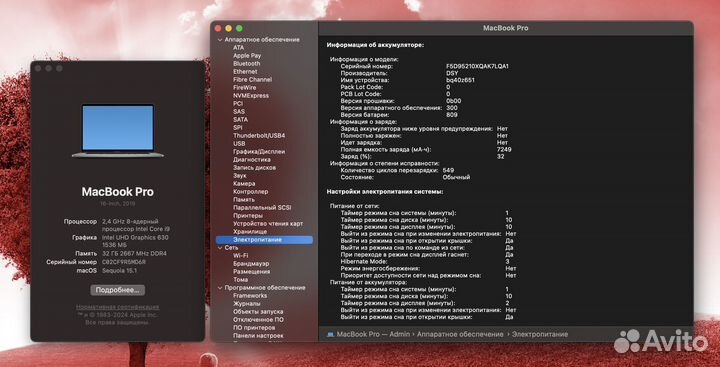Image resolution: width=720 pixels, height=367 pixels.
Task: Select Графика/Дисплеи in the sidebar
Action: [259, 152]
